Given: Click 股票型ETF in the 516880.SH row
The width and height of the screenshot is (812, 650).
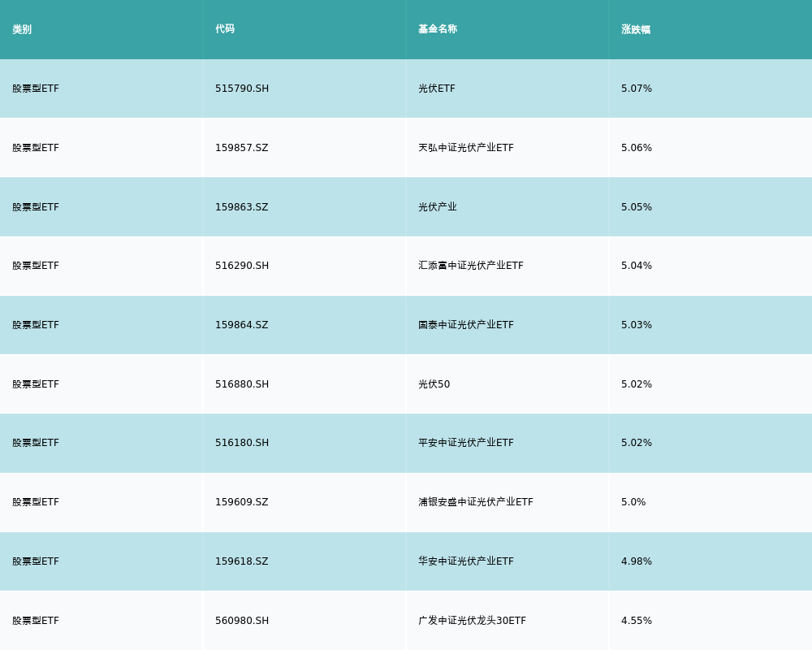Looking at the screenshot, I should (x=36, y=384).
